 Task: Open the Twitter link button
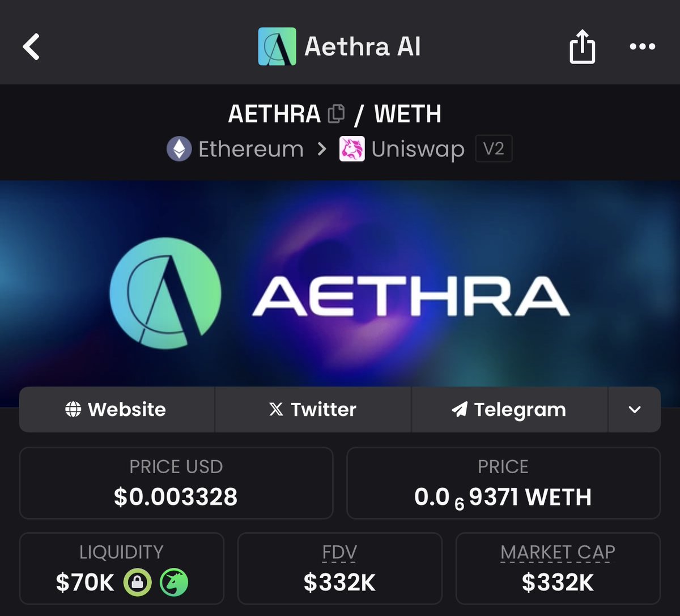click(313, 410)
